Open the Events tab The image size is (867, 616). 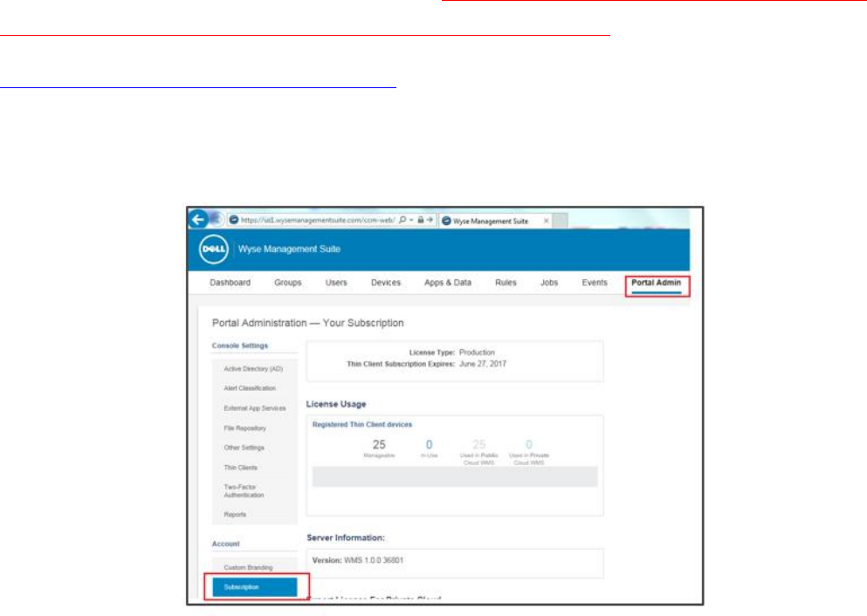pyautogui.click(x=595, y=283)
